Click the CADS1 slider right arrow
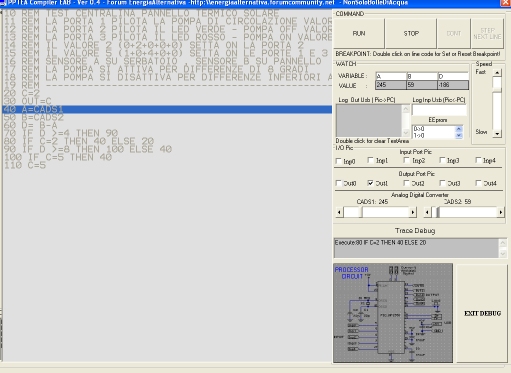The image size is (511, 373). coord(413,212)
